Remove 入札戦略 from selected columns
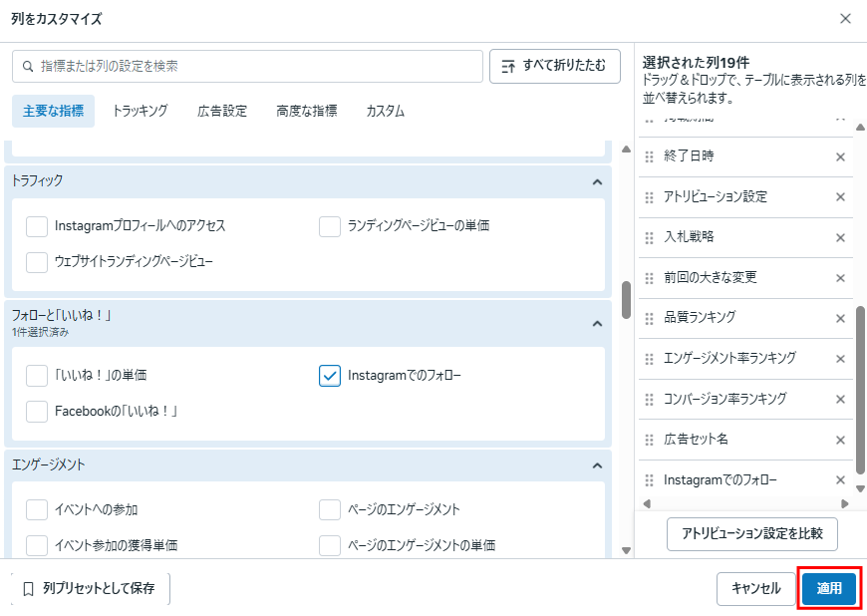 [840, 237]
